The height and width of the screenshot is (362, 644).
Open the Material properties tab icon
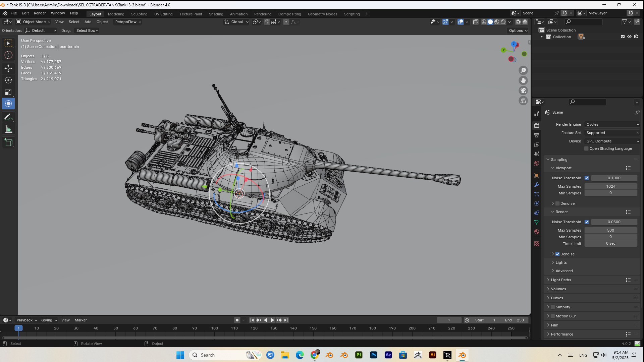click(x=537, y=232)
